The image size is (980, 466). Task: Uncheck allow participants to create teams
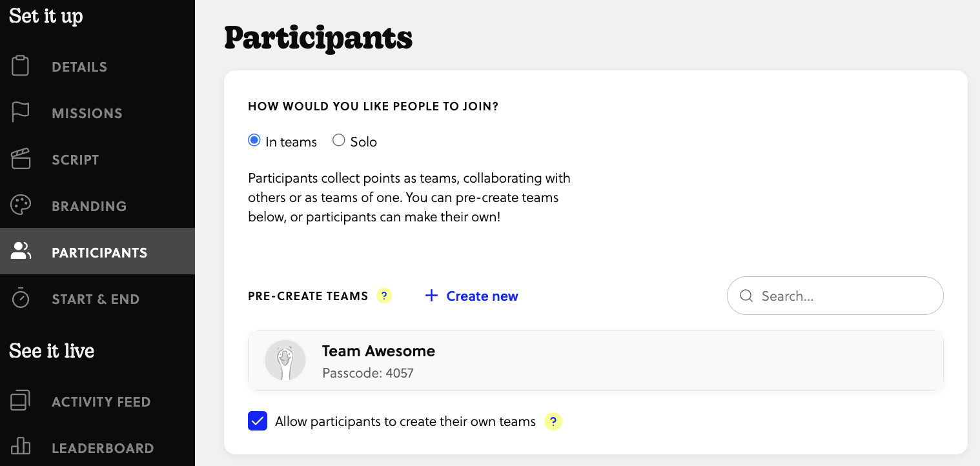point(258,421)
